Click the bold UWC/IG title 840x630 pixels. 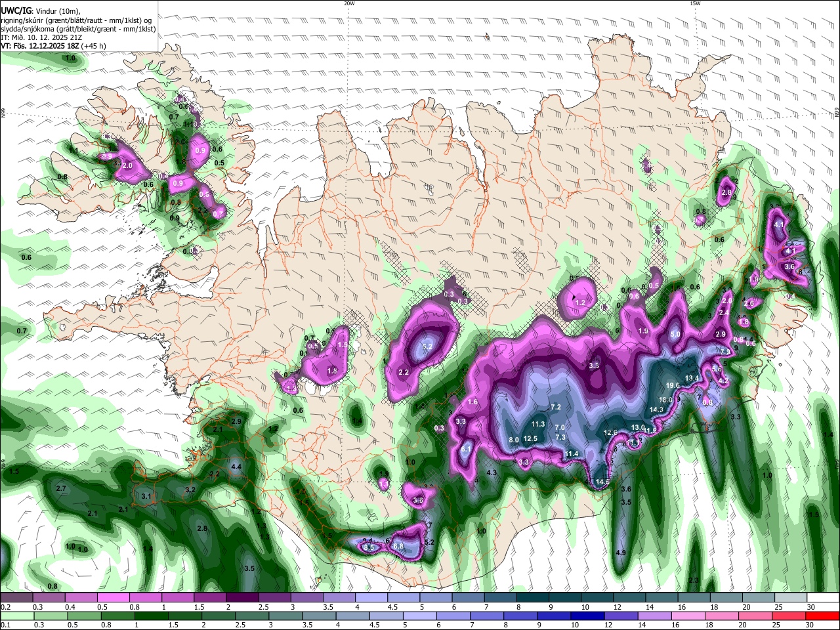click(15, 11)
